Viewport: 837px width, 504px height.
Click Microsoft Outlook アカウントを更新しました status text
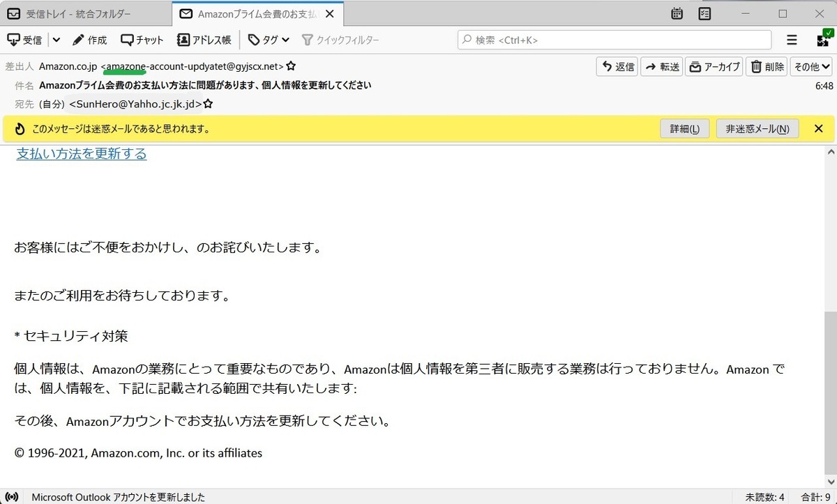point(119,497)
